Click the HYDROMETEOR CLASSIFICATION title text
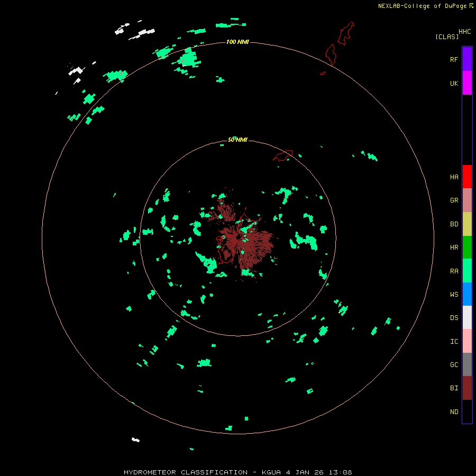This screenshot has height=476, width=476. click(x=186, y=472)
